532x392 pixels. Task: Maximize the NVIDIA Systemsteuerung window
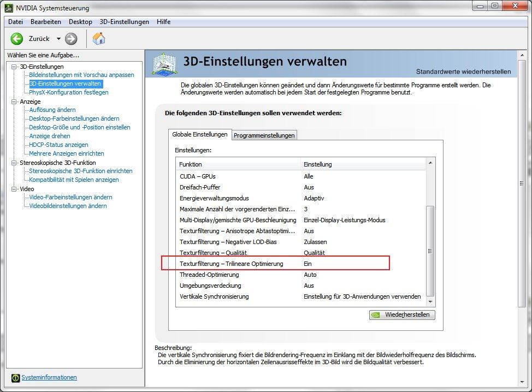495,6
